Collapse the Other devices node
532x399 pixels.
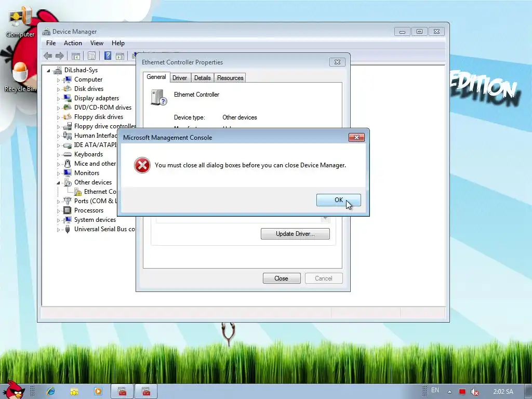click(58, 183)
